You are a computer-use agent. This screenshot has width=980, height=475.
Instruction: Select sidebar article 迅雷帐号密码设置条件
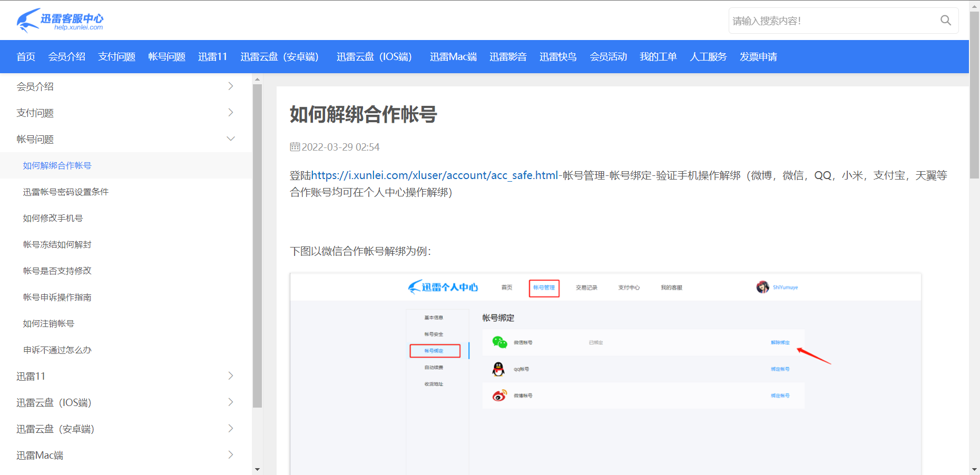pyautogui.click(x=66, y=192)
